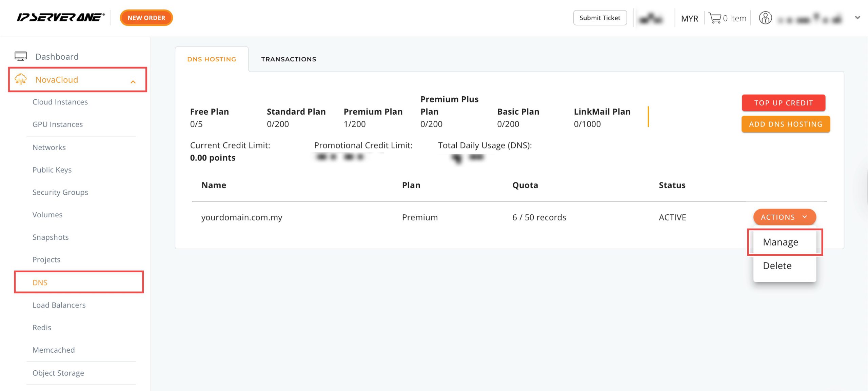Click the LinkMail Plan 0/1000 counter

tap(602, 117)
